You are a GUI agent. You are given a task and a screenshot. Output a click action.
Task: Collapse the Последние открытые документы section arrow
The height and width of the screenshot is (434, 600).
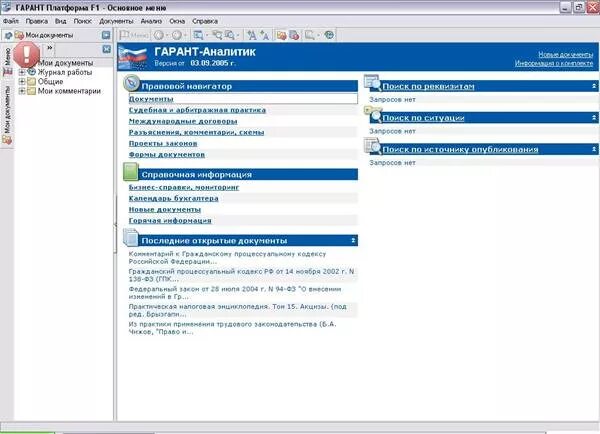tap(353, 240)
